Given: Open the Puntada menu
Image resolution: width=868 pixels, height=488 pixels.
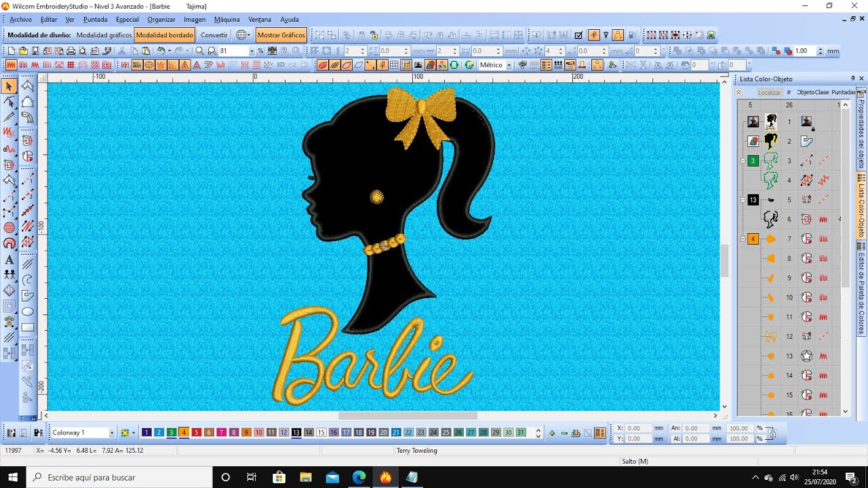Looking at the screenshot, I should tap(95, 20).
